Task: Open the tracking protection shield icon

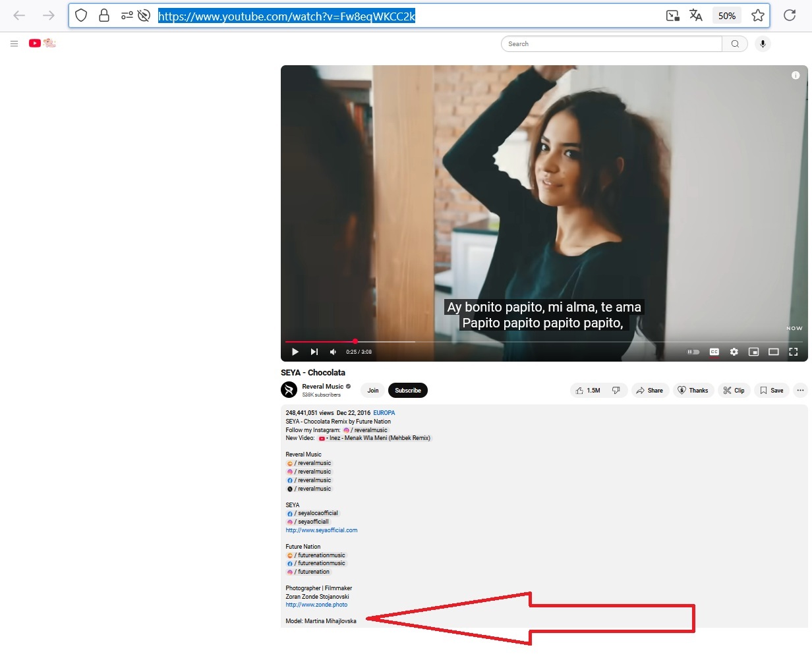Action: coord(81,15)
